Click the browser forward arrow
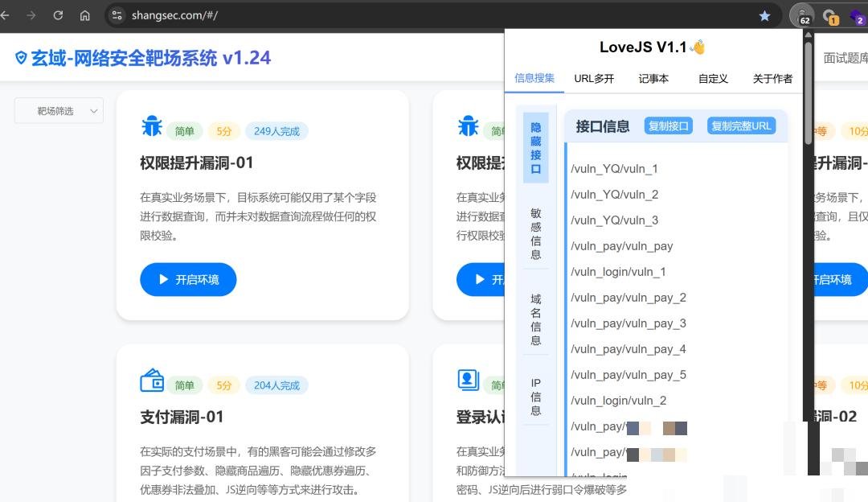 pos(31,15)
